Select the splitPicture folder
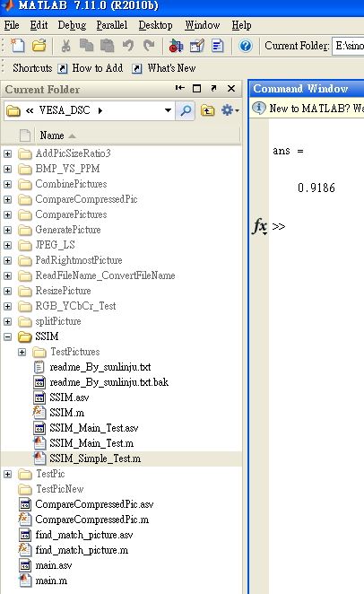 [58, 321]
